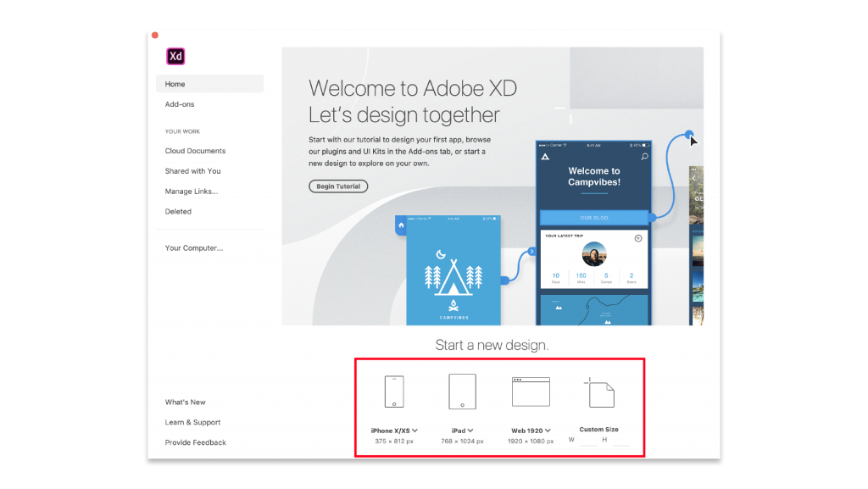
Task: Close the window with red button
Action: [155, 36]
